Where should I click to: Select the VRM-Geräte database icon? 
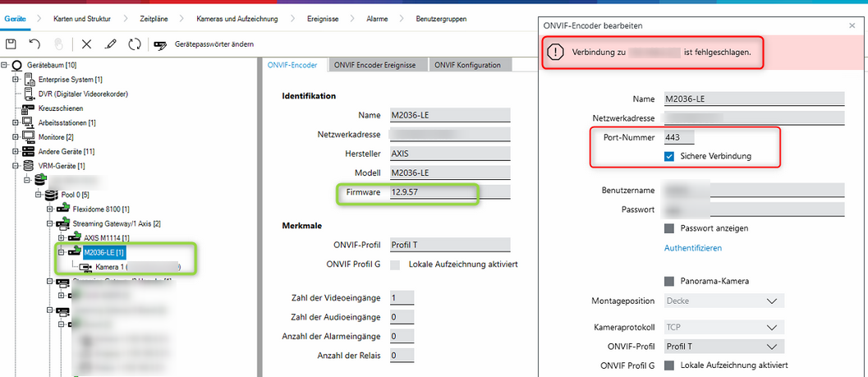tap(28, 166)
